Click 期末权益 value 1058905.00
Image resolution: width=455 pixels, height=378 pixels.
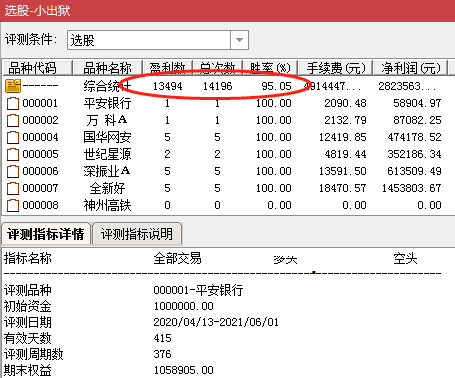click(x=184, y=370)
